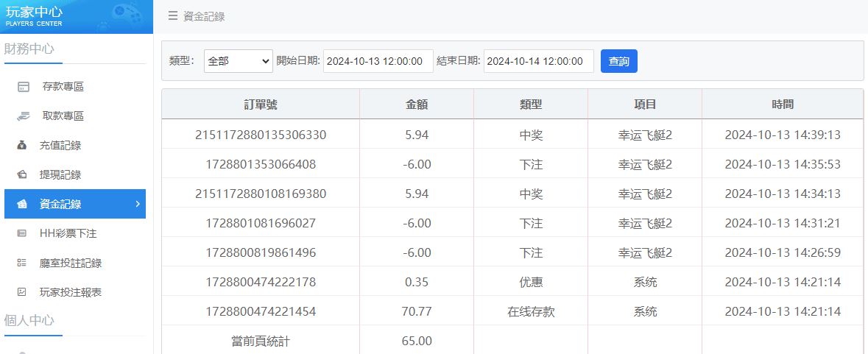
Task: Open the 類型 dropdown showing 全部
Action: (238, 61)
